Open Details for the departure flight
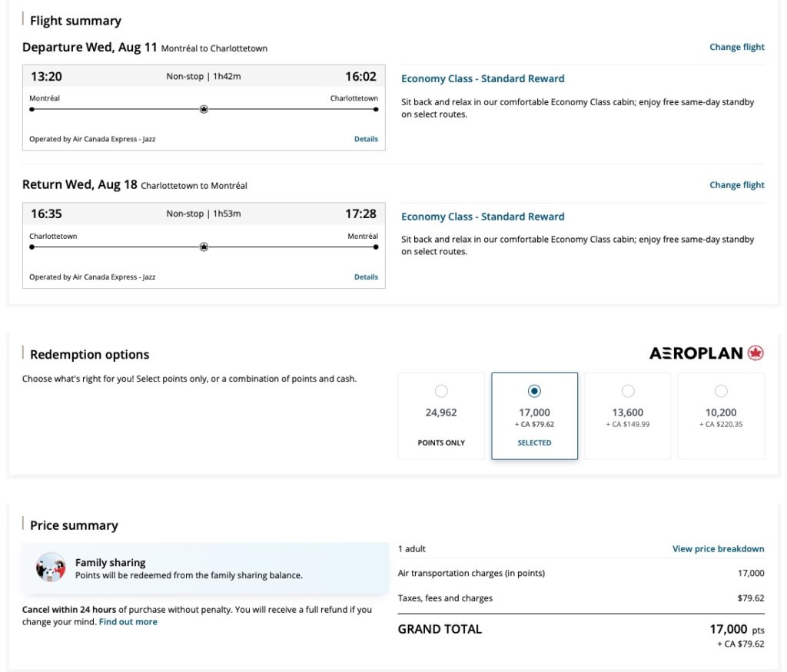The image size is (787, 672). click(x=366, y=138)
